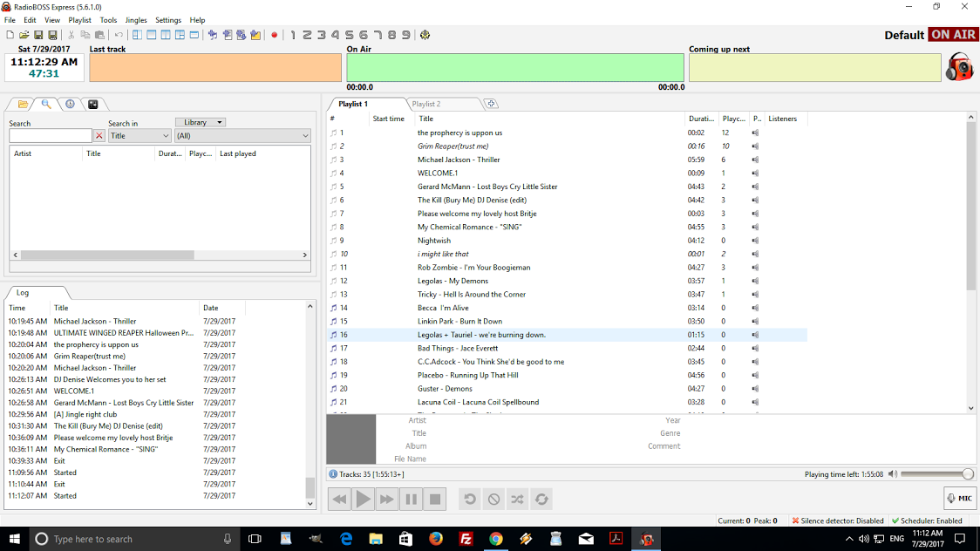The image size is (980, 551).
Task: Open the Jingles menu
Action: click(136, 20)
